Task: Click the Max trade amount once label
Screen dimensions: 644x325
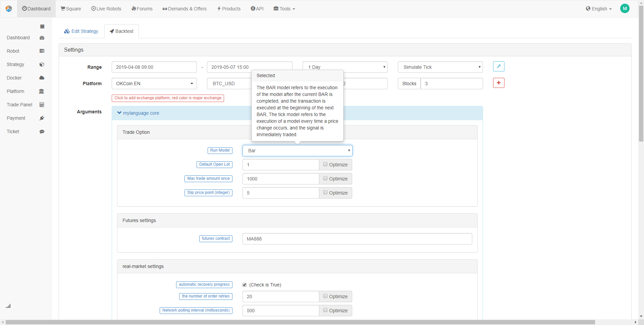Action: coord(208,179)
